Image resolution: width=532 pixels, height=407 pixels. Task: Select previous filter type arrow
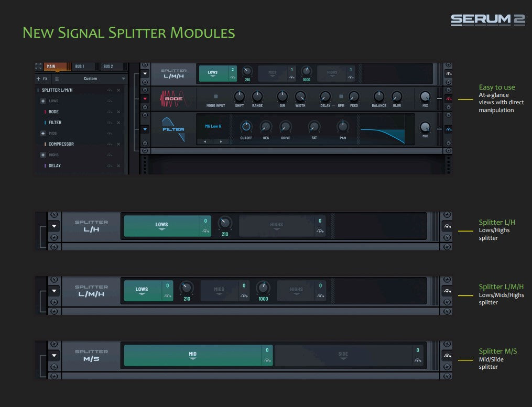point(205,141)
